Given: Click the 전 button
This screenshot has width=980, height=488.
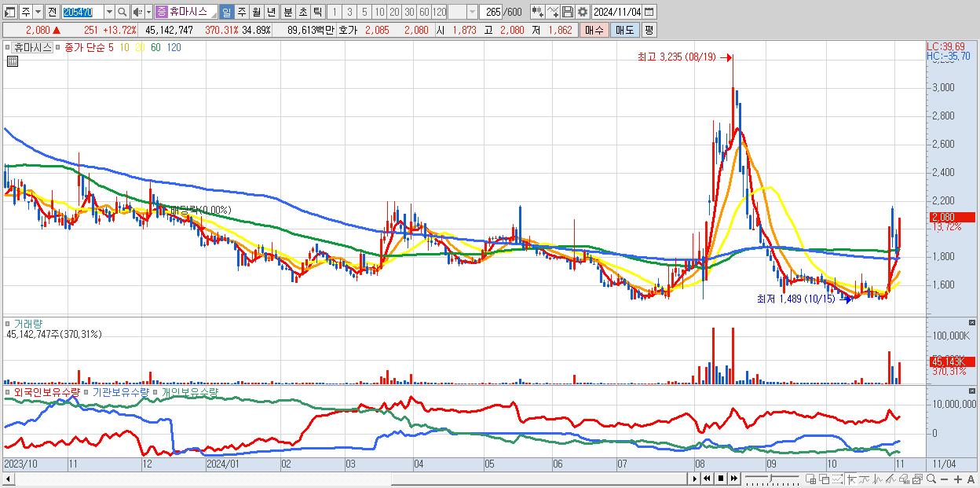Looking at the screenshot, I should point(52,12).
